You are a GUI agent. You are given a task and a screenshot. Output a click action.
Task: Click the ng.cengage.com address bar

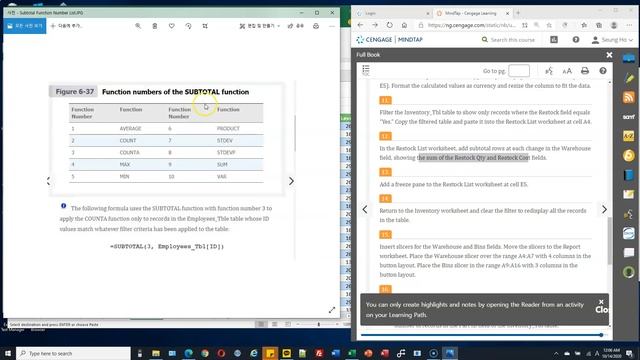coord(471,25)
